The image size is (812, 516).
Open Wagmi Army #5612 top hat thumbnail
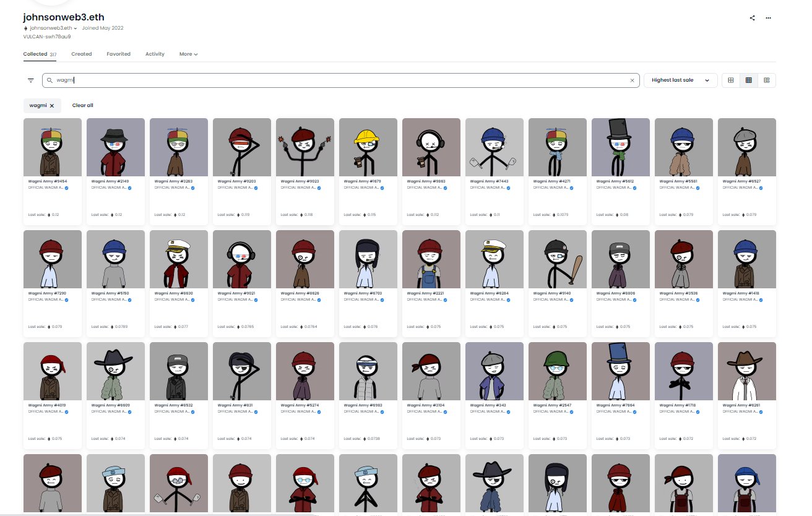point(621,147)
